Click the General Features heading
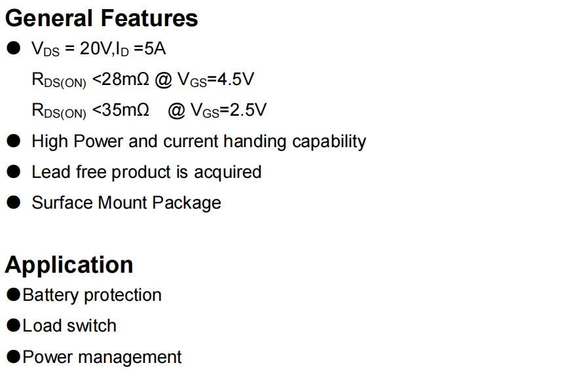 click(101, 18)
